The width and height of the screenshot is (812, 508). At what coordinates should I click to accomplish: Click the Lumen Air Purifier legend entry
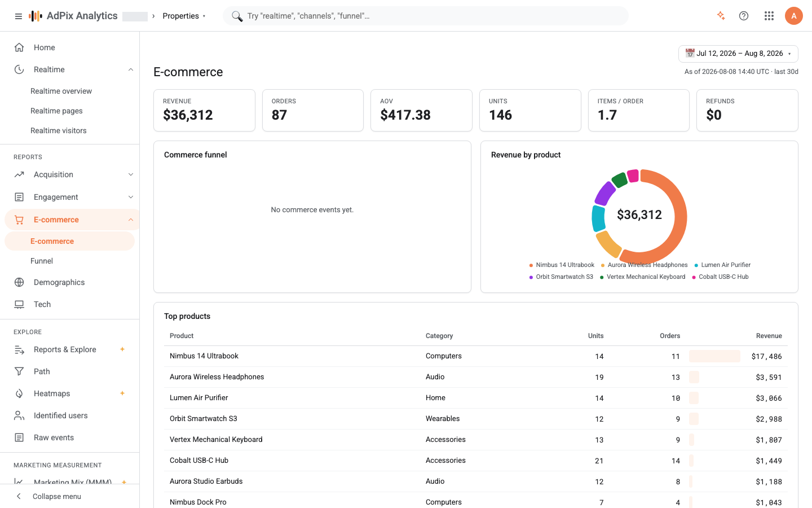click(x=722, y=265)
